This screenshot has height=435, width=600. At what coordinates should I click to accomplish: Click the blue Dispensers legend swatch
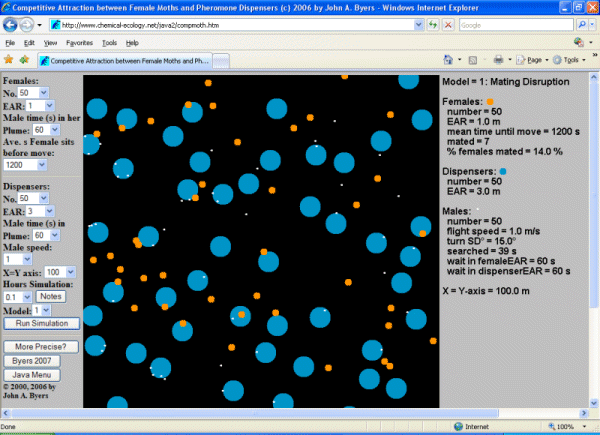[503, 171]
